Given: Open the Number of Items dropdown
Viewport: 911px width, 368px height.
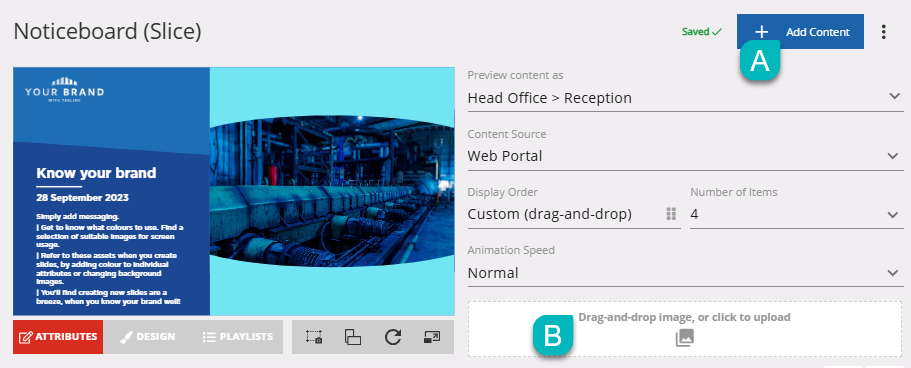Looking at the screenshot, I should click(797, 214).
